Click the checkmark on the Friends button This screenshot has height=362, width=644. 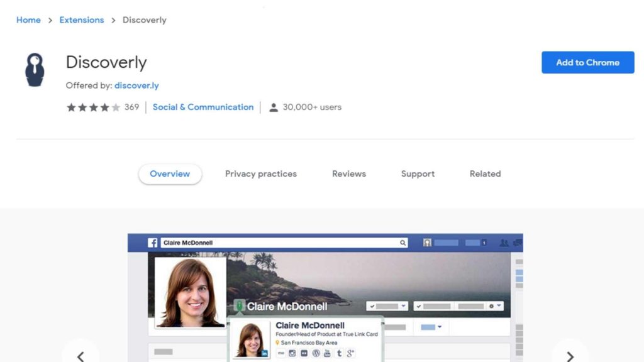[372, 306]
